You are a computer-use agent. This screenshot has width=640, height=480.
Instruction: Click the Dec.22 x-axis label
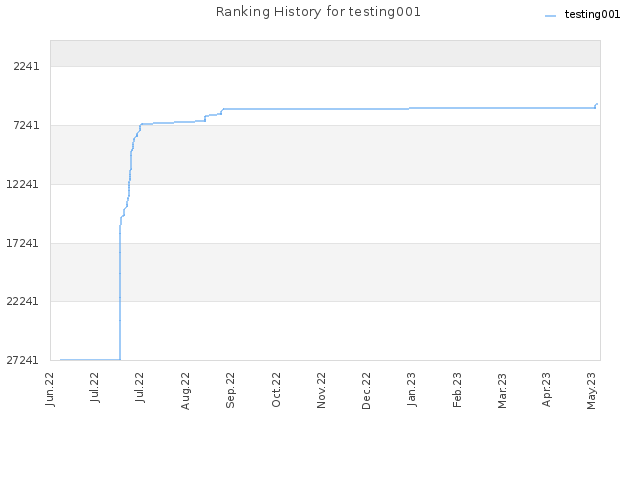pyautogui.click(x=366, y=391)
